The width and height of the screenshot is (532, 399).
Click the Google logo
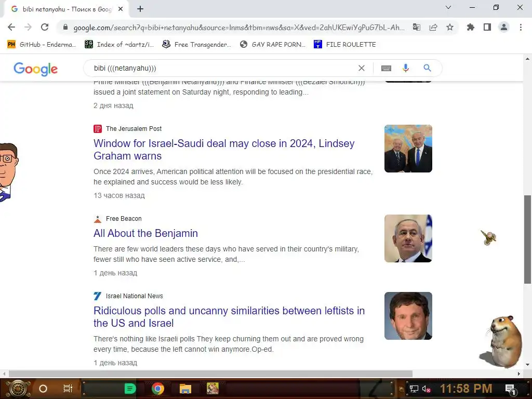(36, 69)
